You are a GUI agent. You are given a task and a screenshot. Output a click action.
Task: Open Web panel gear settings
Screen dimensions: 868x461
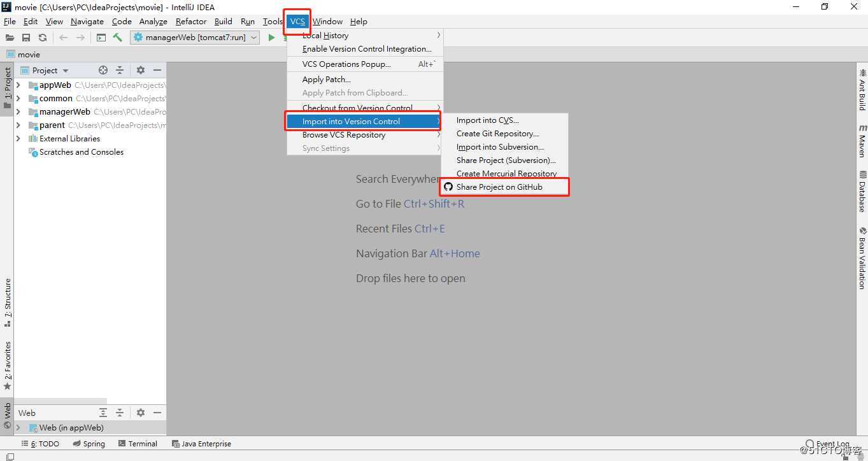(141, 413)
